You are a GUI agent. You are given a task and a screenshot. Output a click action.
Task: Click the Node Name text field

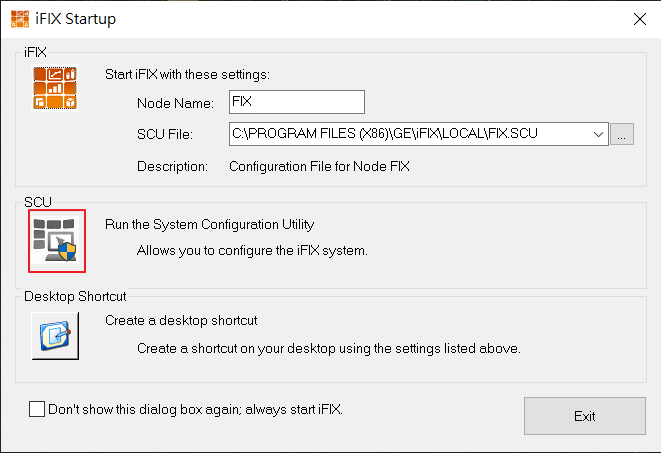click(296, 102)
